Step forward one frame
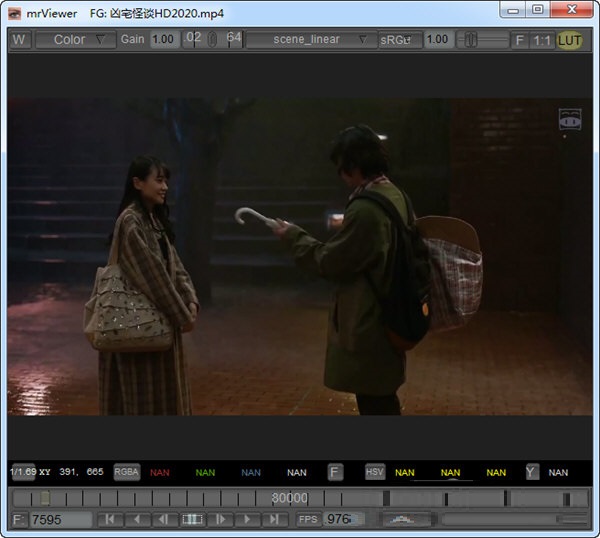Image resolution: width=600 pixels, height=538 pixels. (x=220, y=519)
